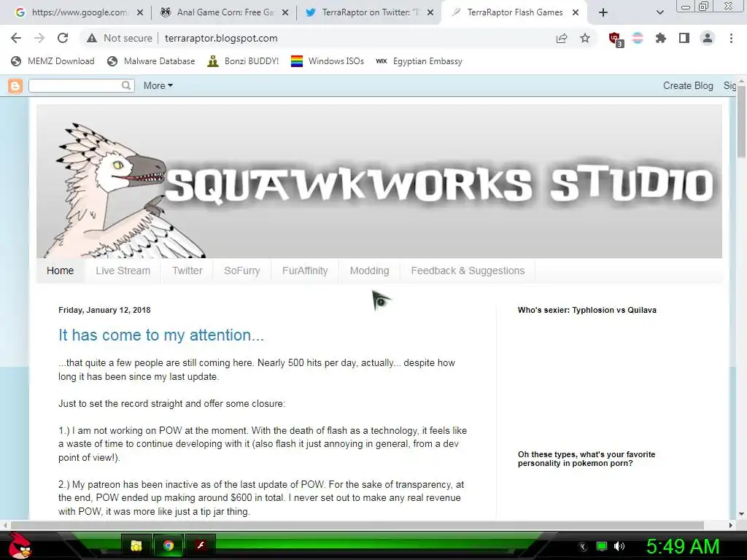Click the volume speaker tray icon
Image resolution: width=747 pixels, height=560 pixels.
pyautogui.click(x=619, y=546)
